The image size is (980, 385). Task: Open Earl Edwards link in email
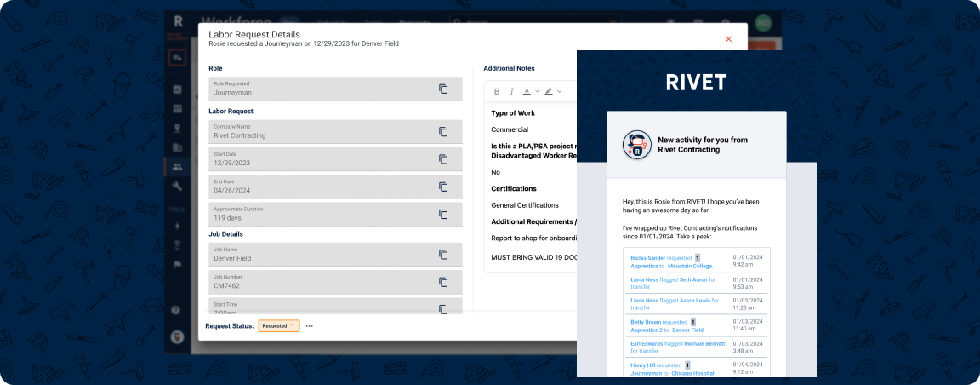(x=648, y=343)
